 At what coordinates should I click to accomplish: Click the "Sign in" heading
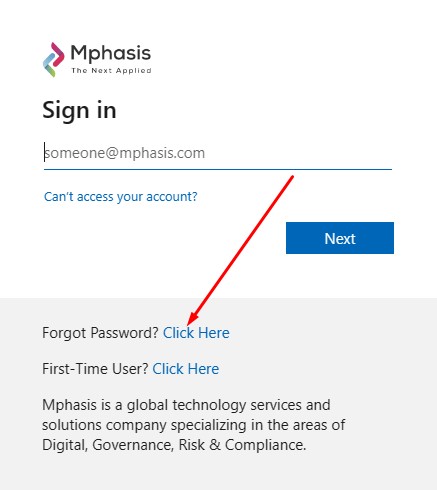pyautogui.click(x=79, y=110)
